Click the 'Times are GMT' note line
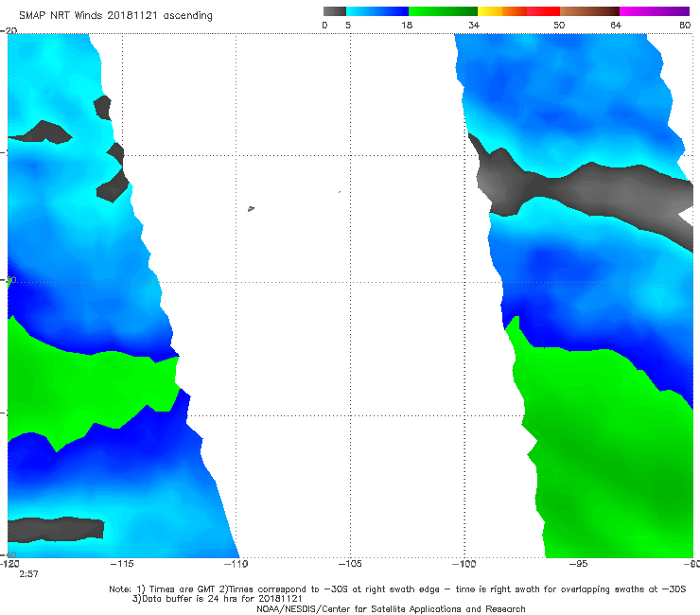Image resolution: width=700 pixels, height=615 pixels. (397, 589)
